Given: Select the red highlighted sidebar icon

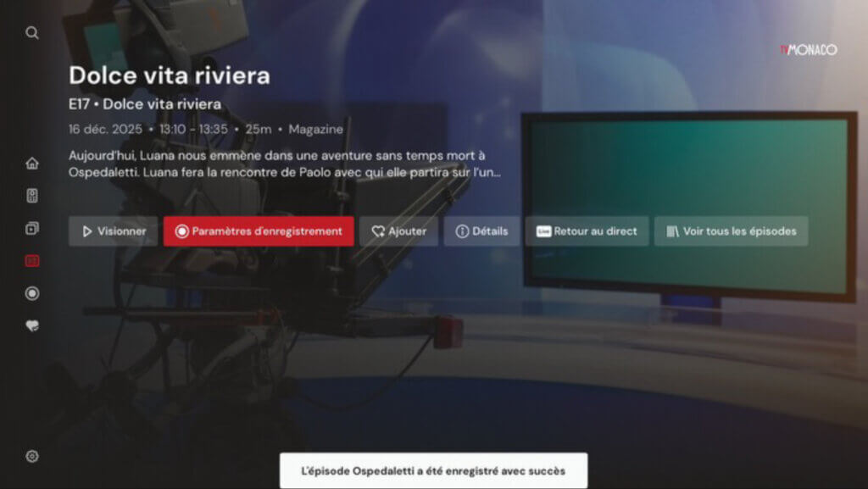Looking at the screenshot, I should click(32, 261).
